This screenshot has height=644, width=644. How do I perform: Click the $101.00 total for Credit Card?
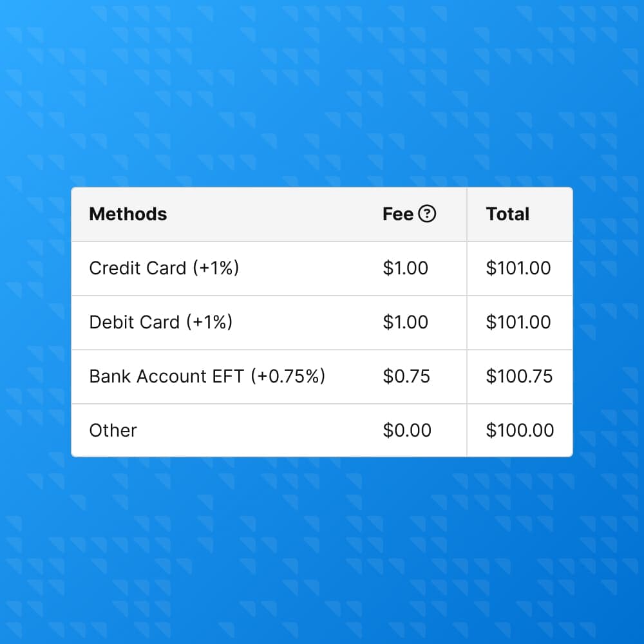tap(519, 269)
